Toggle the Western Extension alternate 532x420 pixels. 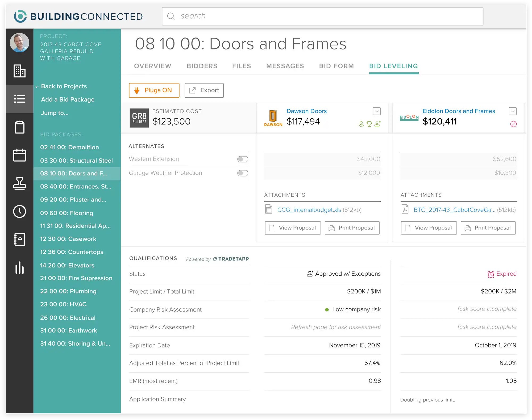click(x=242, y=159)
